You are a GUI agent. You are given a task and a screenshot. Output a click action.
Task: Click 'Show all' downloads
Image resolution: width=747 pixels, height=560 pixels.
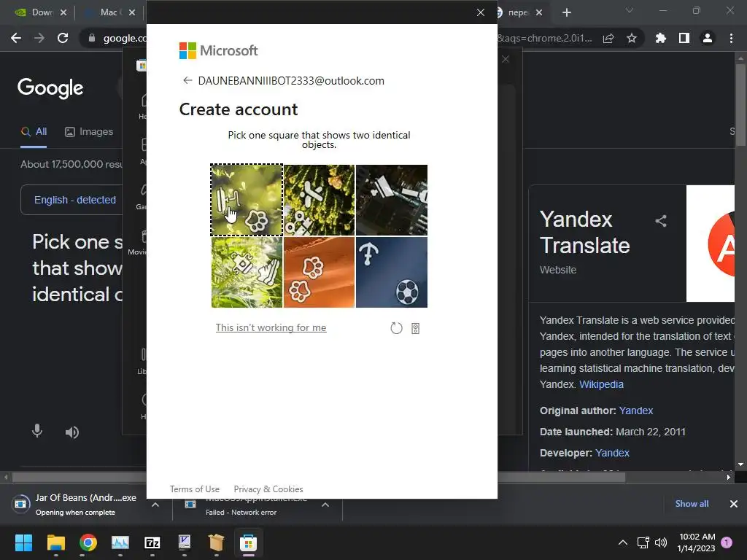pyautogui.click(x=692, y=503)
